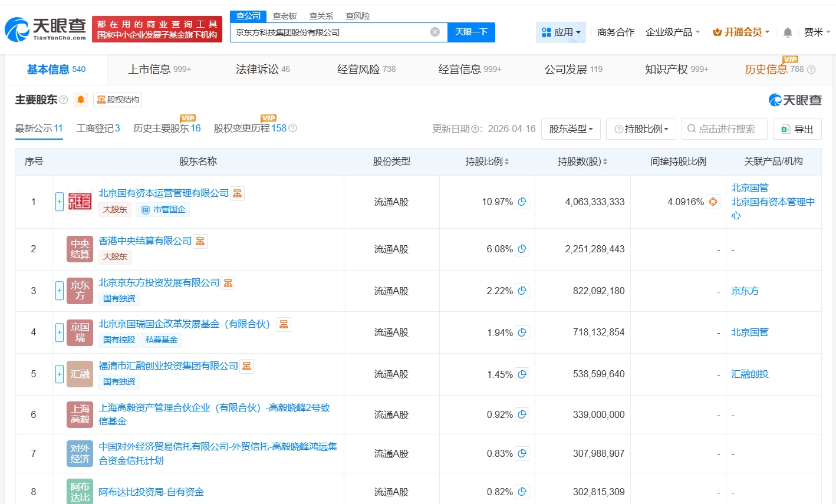Open the 经营信息 tab
Screen dimensions: 836x504
click(470, 70)
